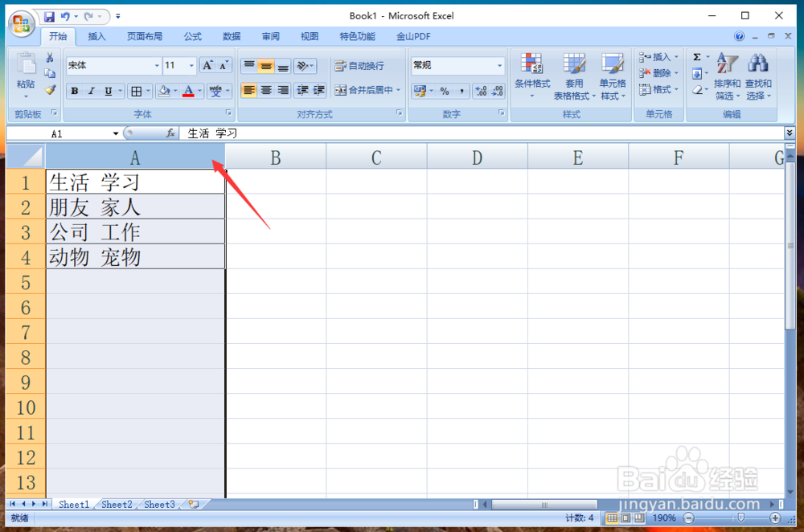Click the Redo icon
The width and height of the screenshot is (804, 532).
[x=88, y=16]
